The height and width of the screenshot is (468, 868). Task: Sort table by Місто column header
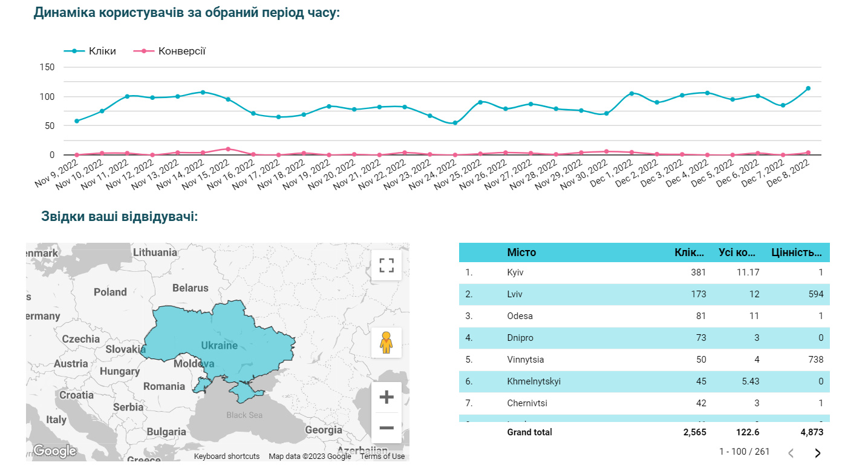[521, 252]
